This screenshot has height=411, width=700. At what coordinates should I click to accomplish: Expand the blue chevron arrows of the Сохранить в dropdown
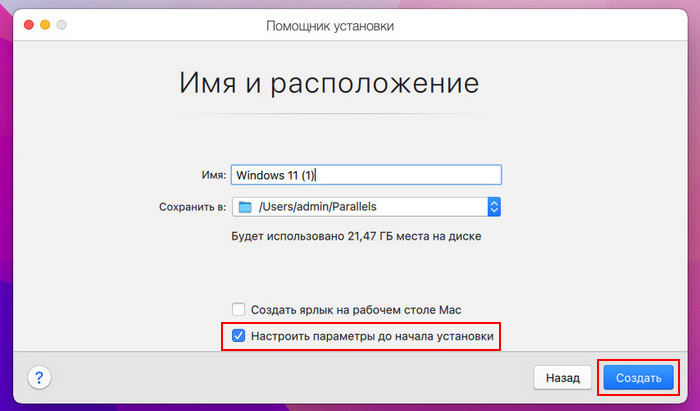tap(493, 207)
